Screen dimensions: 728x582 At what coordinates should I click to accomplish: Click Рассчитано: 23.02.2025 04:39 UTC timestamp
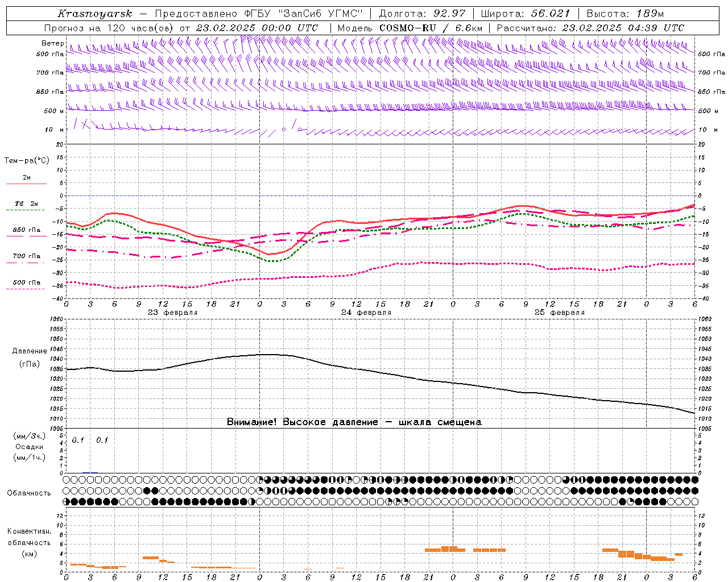[590, 28]
